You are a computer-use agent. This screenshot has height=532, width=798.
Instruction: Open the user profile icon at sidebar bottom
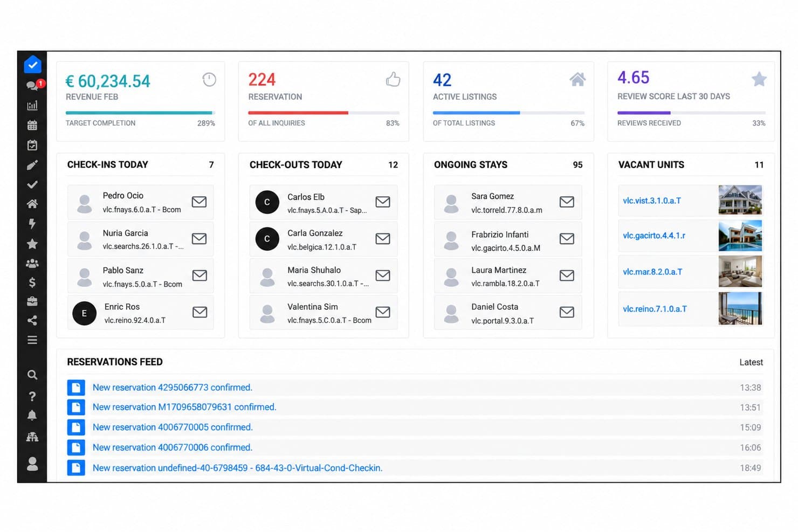point(32,464)
